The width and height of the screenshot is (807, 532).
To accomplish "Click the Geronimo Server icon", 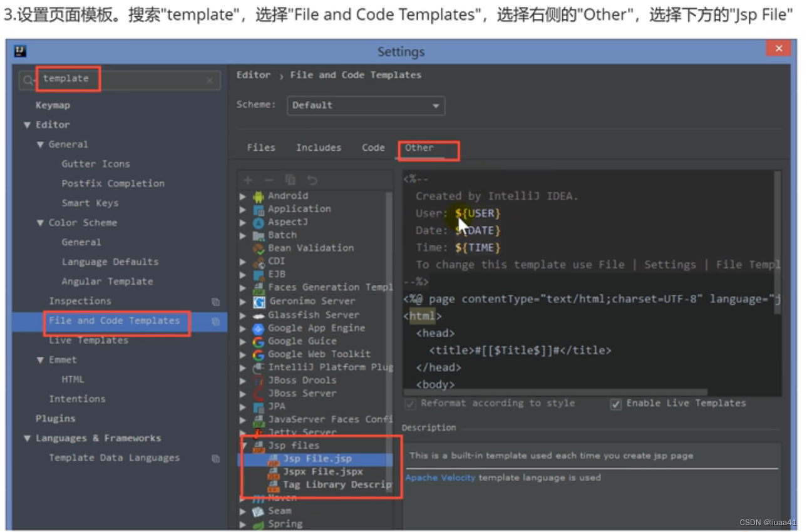I will [259, 302].
